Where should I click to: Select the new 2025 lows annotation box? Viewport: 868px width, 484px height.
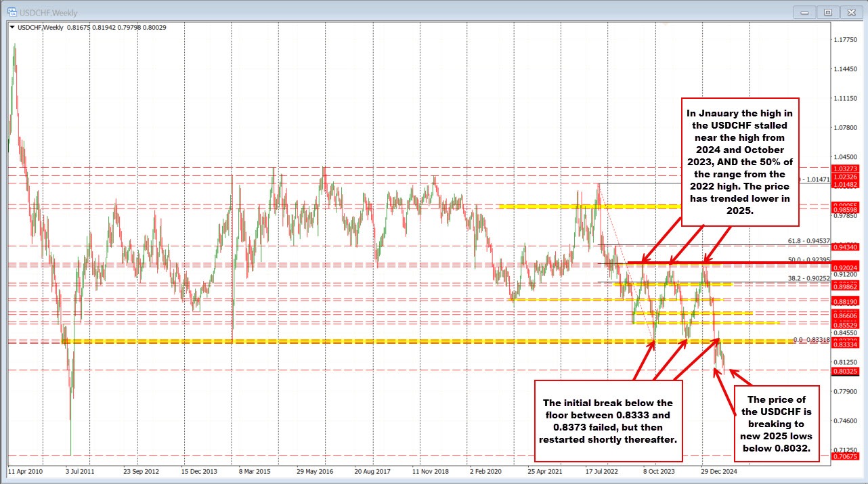pyautogui.click(x=777, y=421)
